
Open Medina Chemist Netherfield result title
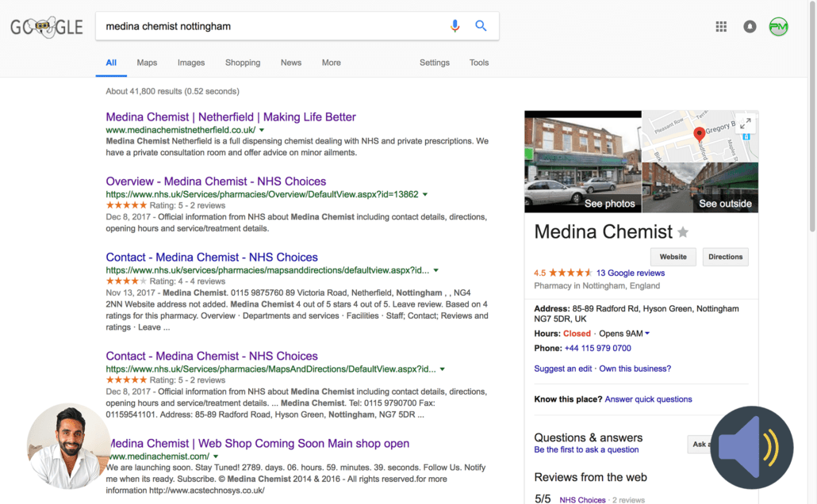(231, 117)
